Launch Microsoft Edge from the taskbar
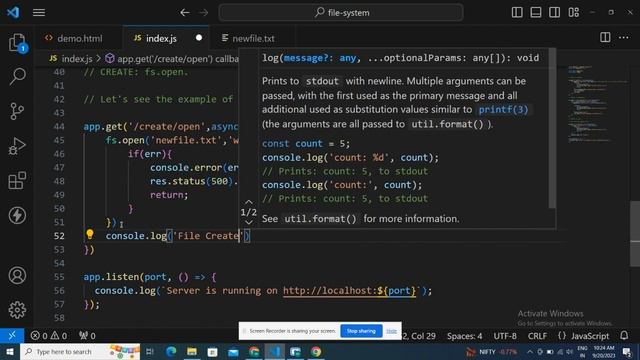The width and height of the screenshot is (640, 360). 171,351
